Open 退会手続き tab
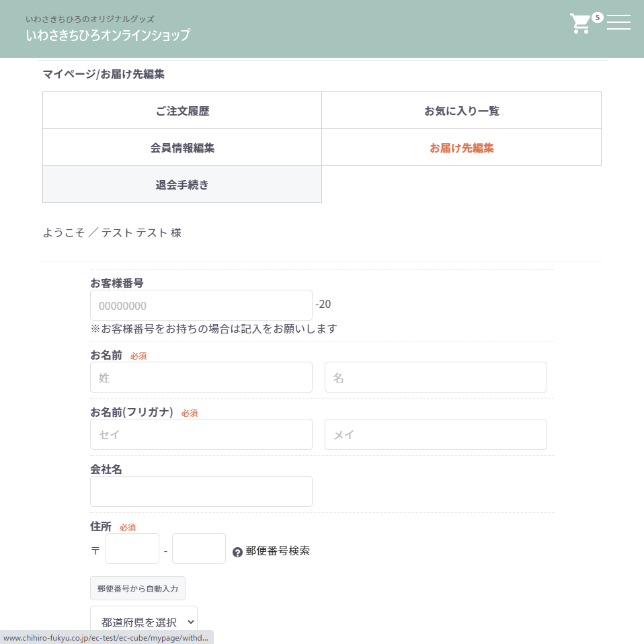The height and width of the screenshot is (644, 644). pos(182,184)
